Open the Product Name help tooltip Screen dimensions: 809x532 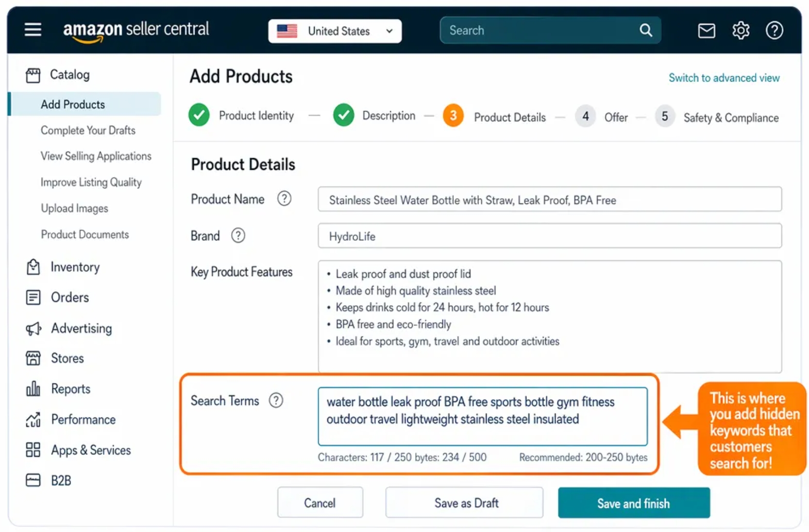[x=284, y=199]
